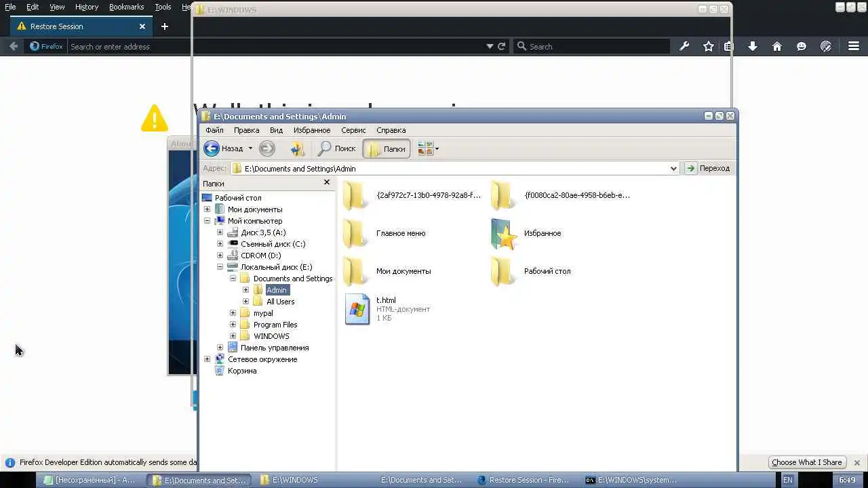This screenshot has width=868, height=488.
Task: Click Choose What I Share button
Action: coord(807,462)
